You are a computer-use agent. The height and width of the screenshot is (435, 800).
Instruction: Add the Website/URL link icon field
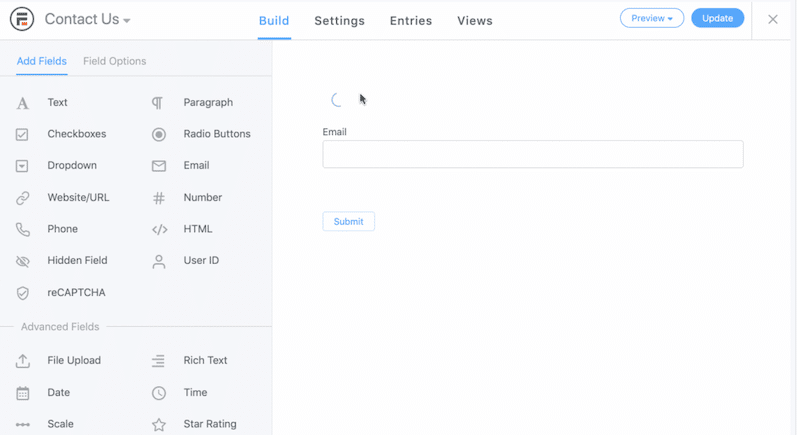23,198
